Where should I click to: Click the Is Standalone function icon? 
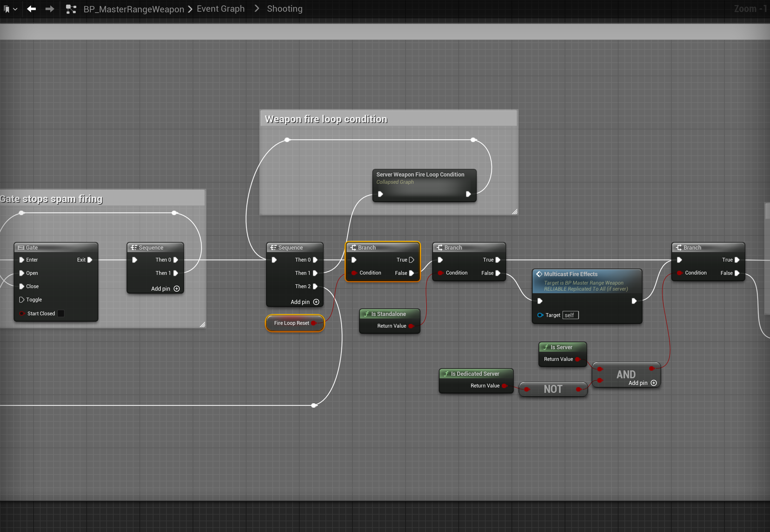click(x=366, y=314)
